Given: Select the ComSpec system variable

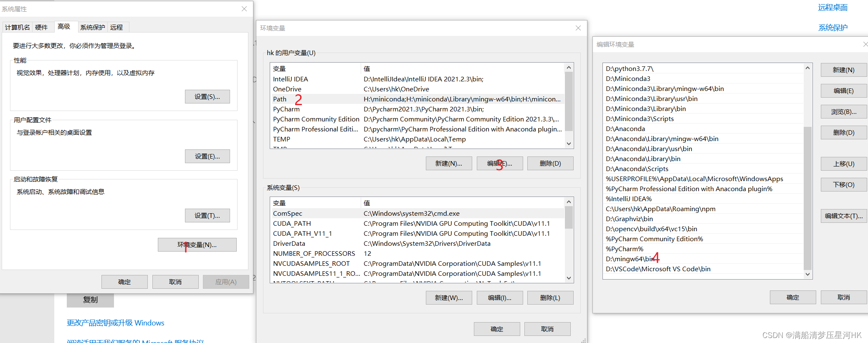Looking at the screenshot, I should pyautogui.click(x=418, y=213).
